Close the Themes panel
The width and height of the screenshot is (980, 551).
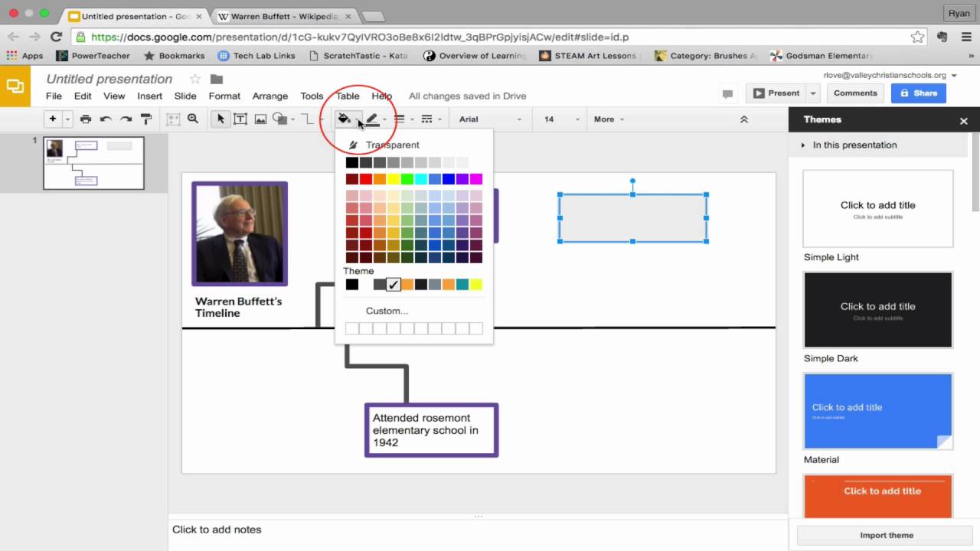[964, 120]
